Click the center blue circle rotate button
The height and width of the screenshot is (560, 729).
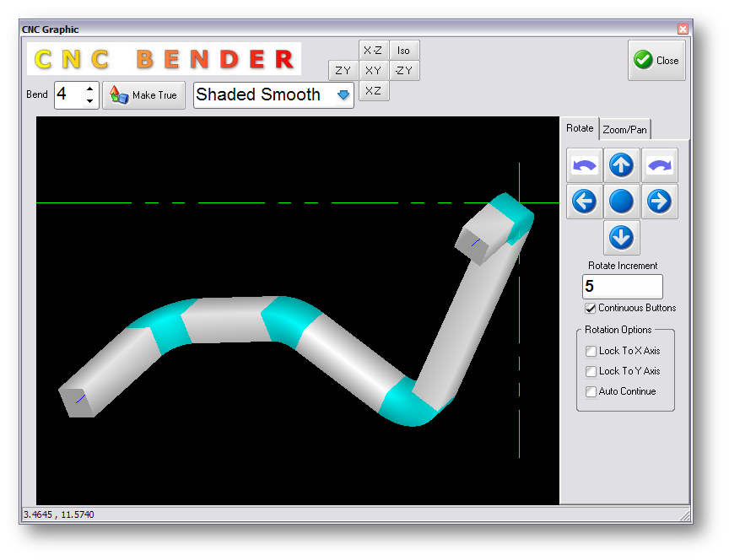(x=622, y=202)
